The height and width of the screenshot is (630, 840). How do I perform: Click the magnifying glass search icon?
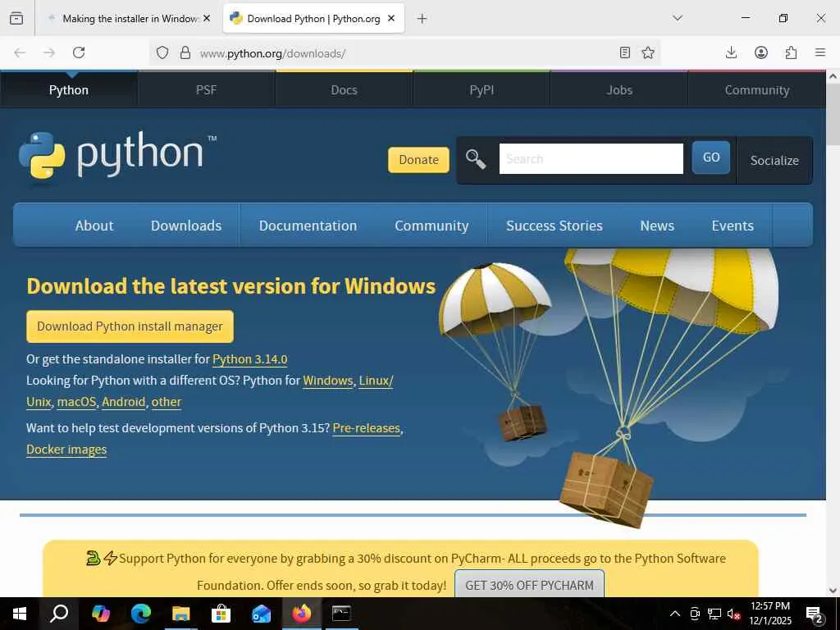coord(475,159)
